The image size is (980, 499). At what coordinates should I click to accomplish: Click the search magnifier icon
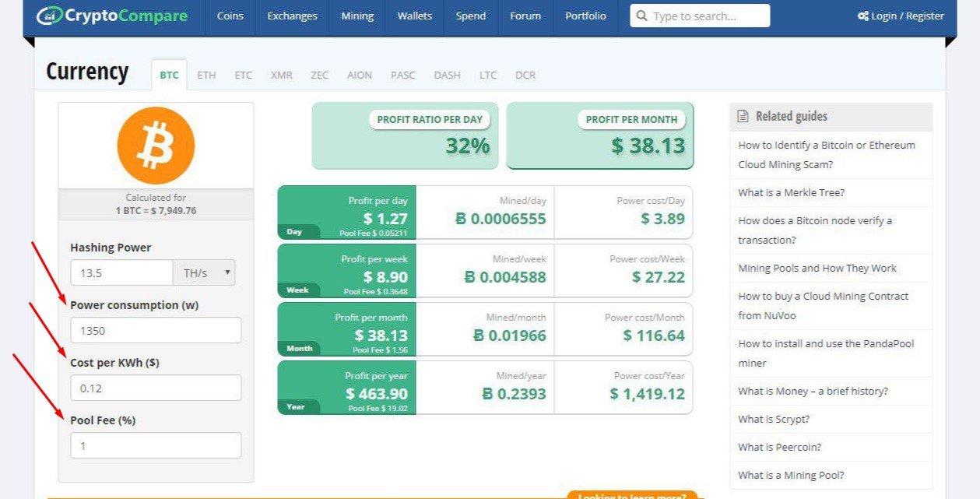pyautogui.click(x=641, y=16)
